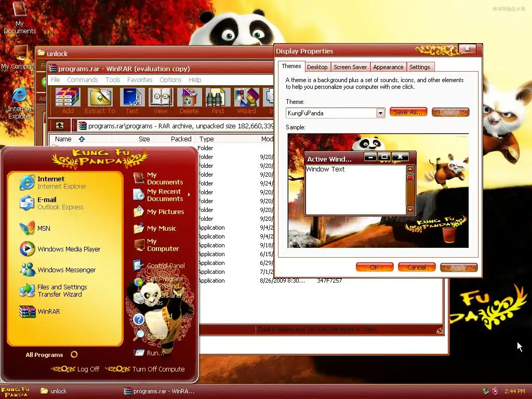Open the WinRAR Tools menu

click(x=113, y=79)
